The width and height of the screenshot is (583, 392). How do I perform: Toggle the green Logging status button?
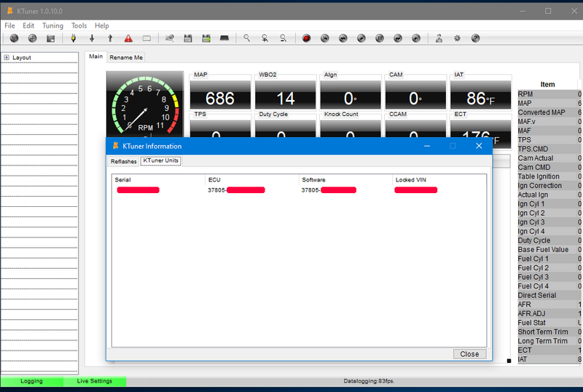31,381
